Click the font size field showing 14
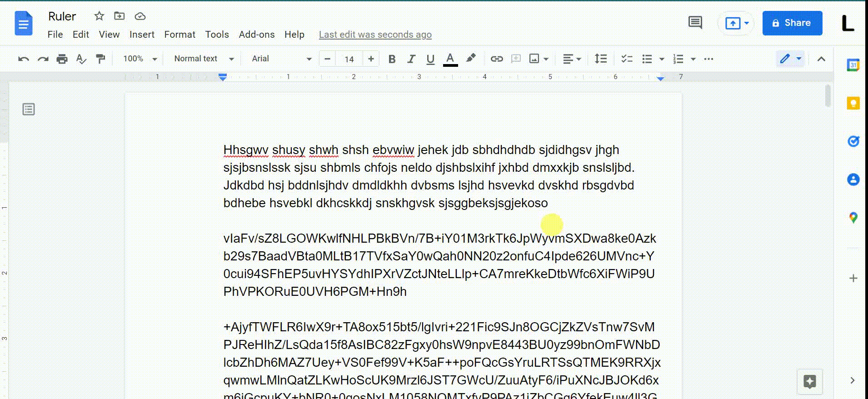The image size is (868, 399). pos(349,59)
